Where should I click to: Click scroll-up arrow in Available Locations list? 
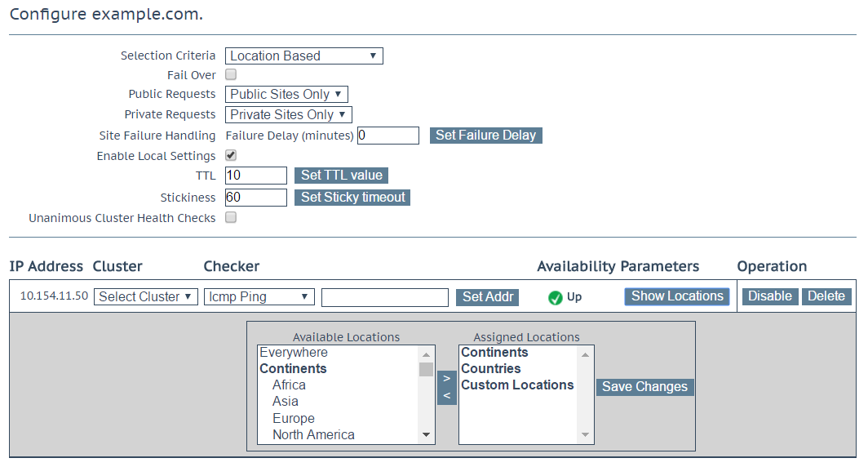click(x=426, y=354)
